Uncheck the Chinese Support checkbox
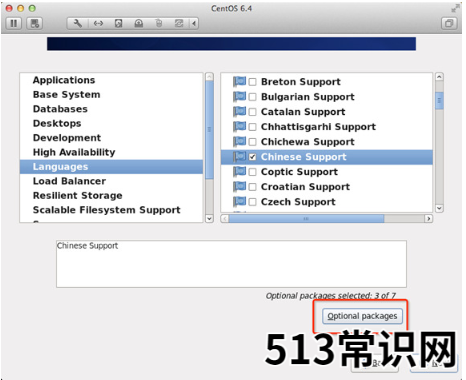Viewport: 466px width, 380px height. tap(253, 157)
